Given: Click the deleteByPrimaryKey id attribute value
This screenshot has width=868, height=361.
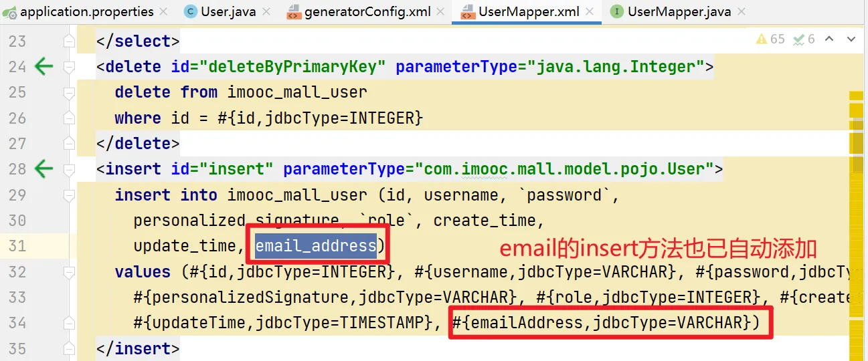Looking at the screenshot, I should tap(297, 67).
